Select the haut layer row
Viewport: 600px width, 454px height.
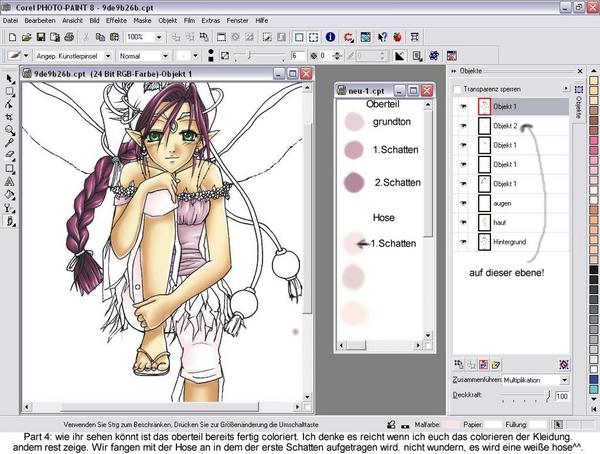(511, 222)
